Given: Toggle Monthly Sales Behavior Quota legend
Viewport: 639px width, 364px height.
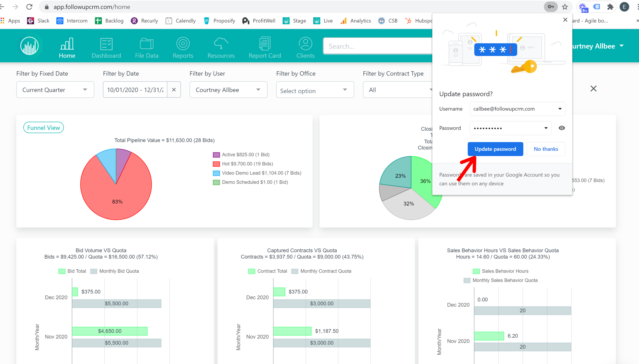Looking at the screenshot, I should coord(501,280).
